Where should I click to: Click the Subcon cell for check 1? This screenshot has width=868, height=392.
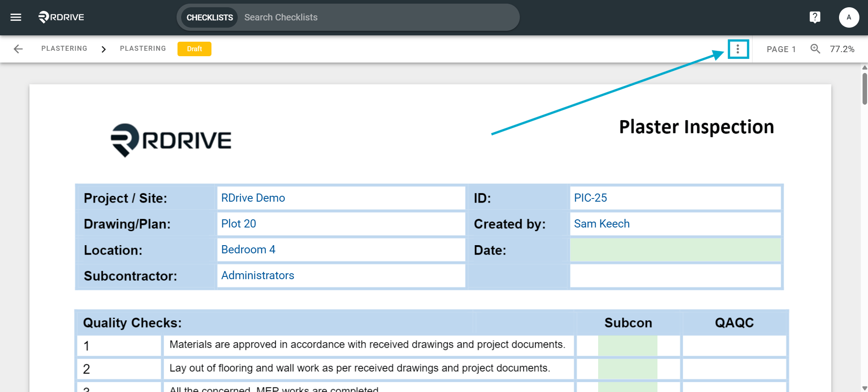coord(628,345)
